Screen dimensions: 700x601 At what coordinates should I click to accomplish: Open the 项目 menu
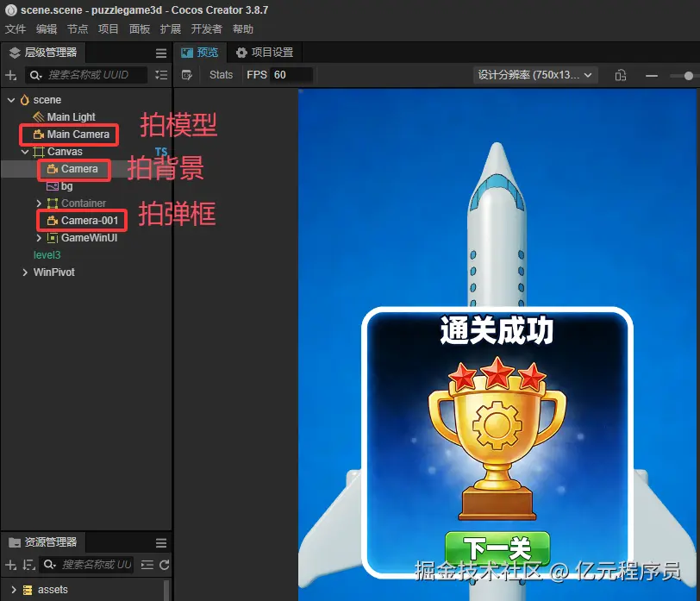point(108,29)
